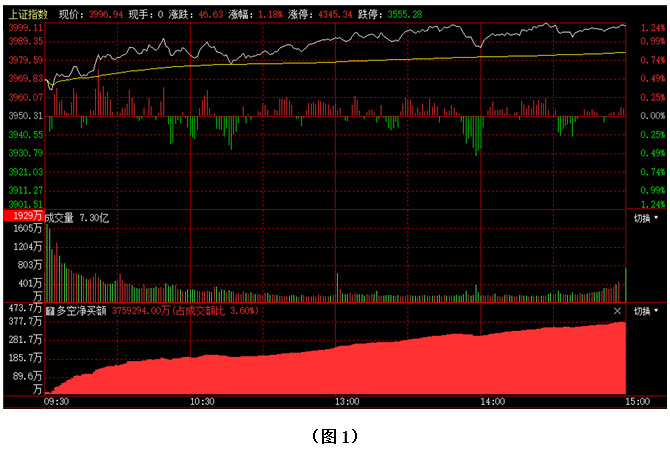
Task: Open the 切换 dropdown in the 多空净买额 panel
Action: coord(645,311)
